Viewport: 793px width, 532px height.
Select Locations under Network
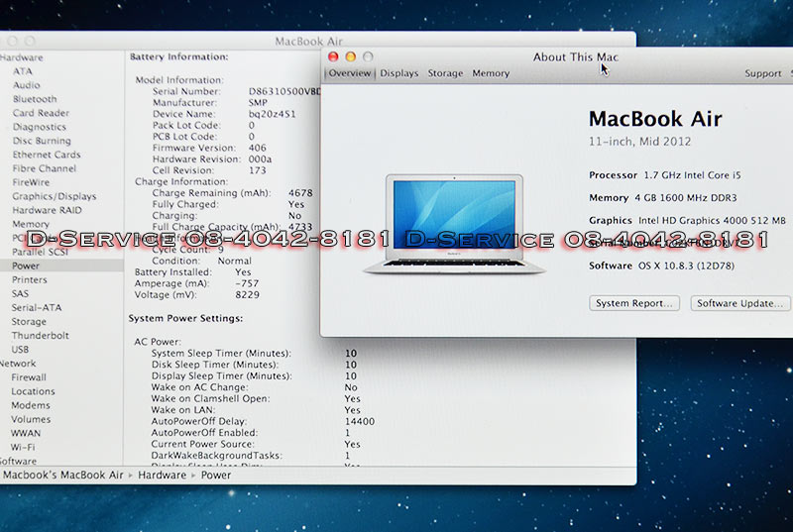coord(33,391)
